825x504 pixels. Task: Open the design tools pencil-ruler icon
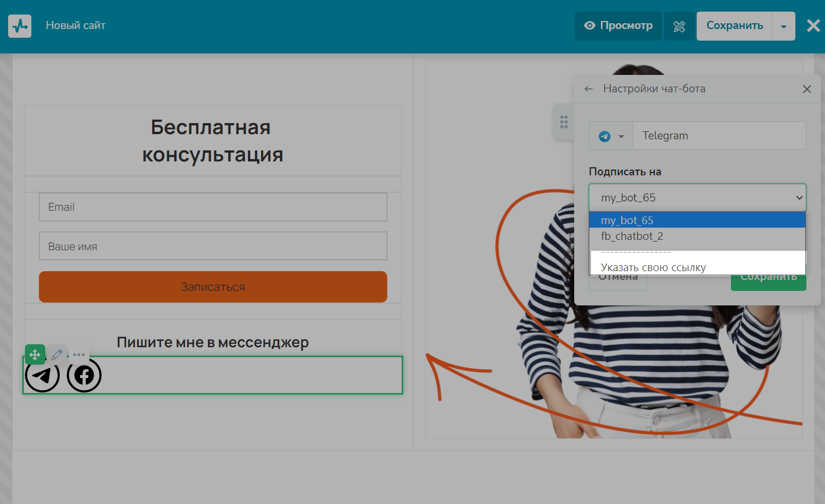coord(679,26)
